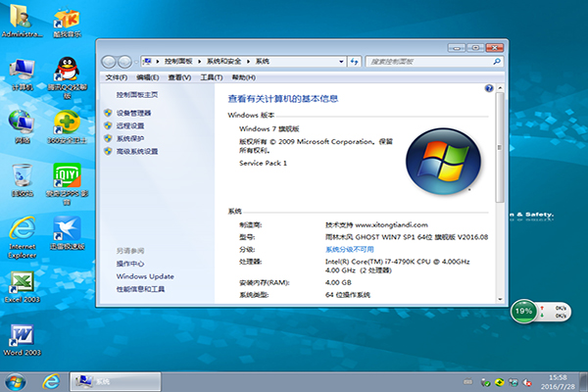
Task: Launch the iQIYI PPS video shortcut
Action: (67, 184)
